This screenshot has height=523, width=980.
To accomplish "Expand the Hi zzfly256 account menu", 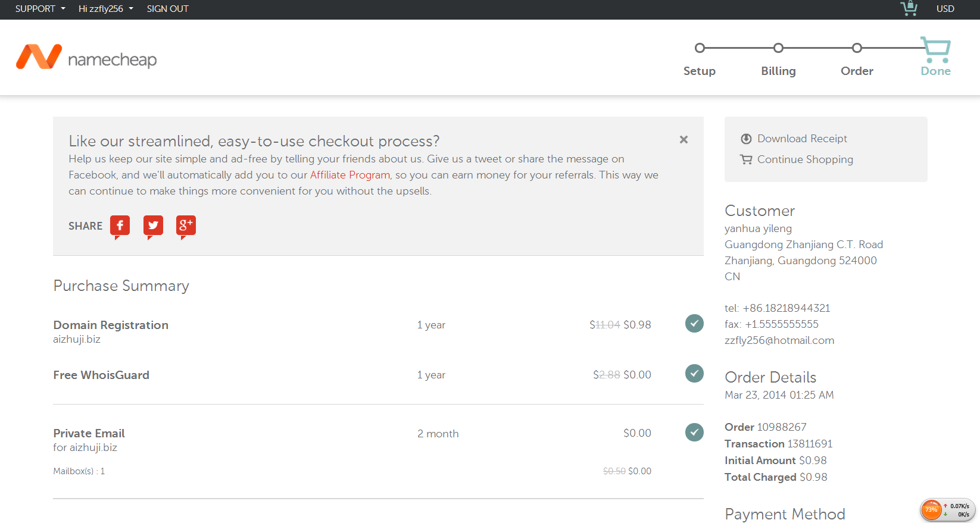I will (106, 9).
